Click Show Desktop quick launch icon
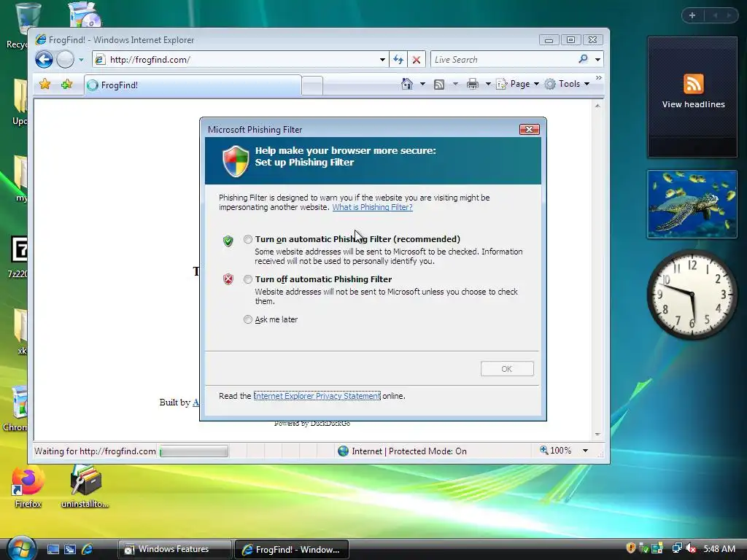This screenshot has height=560, width=747. [x=53, y=549]
